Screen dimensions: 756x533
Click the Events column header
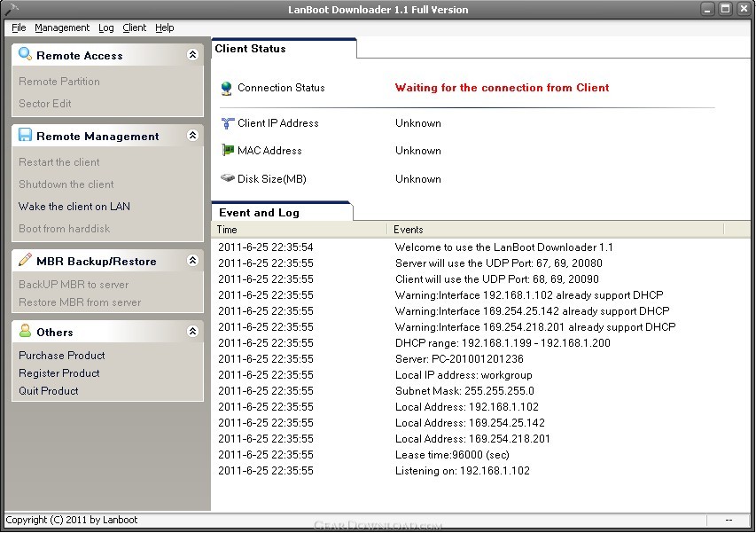click(x=556, y=230)
